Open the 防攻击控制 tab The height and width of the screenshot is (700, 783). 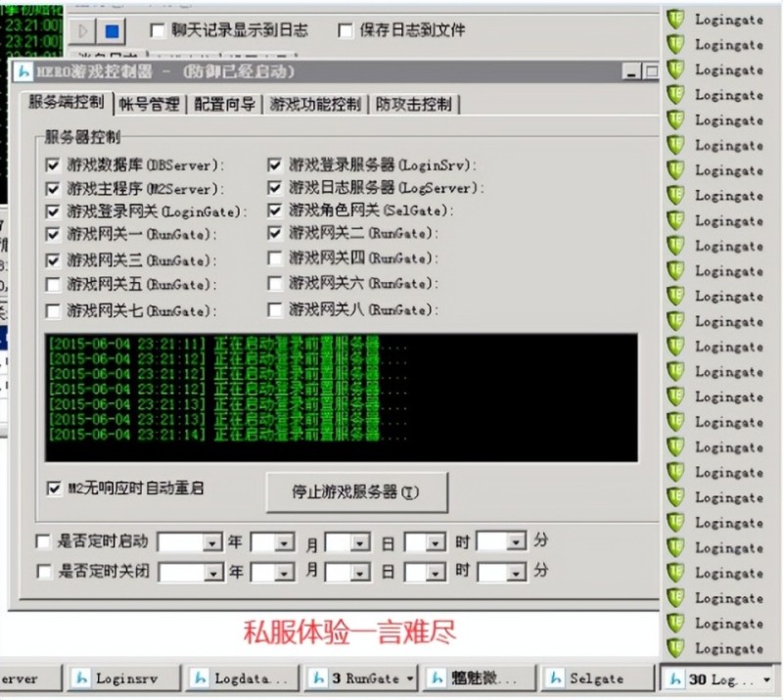[414, 105]
